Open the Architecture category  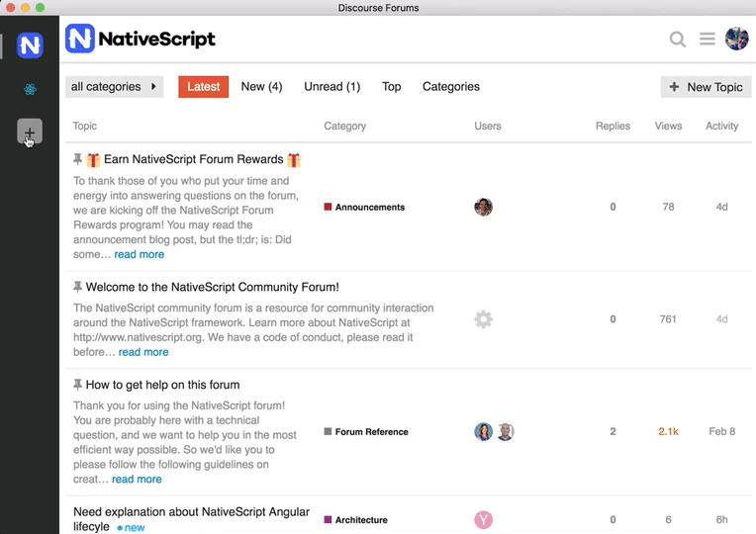356,520
